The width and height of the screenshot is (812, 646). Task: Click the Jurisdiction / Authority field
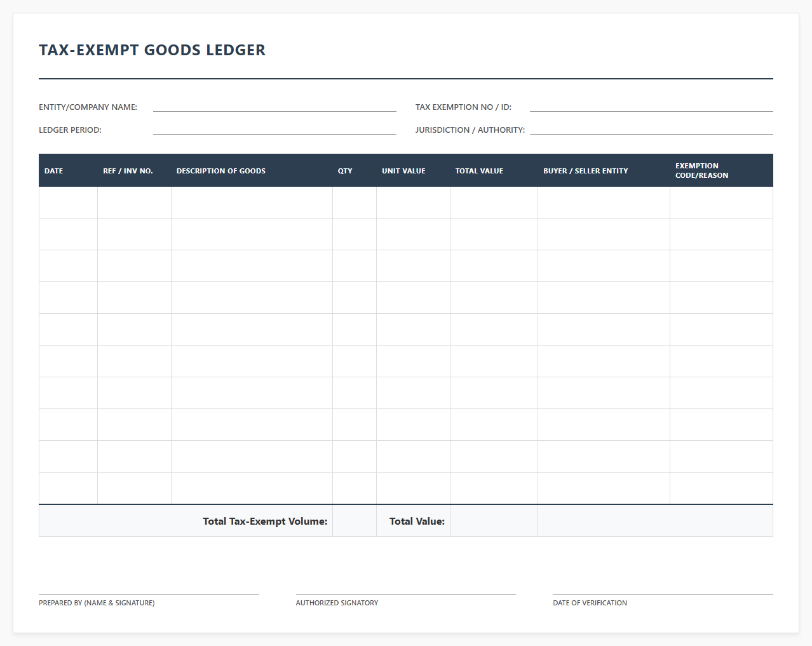[x=651, y=129]
